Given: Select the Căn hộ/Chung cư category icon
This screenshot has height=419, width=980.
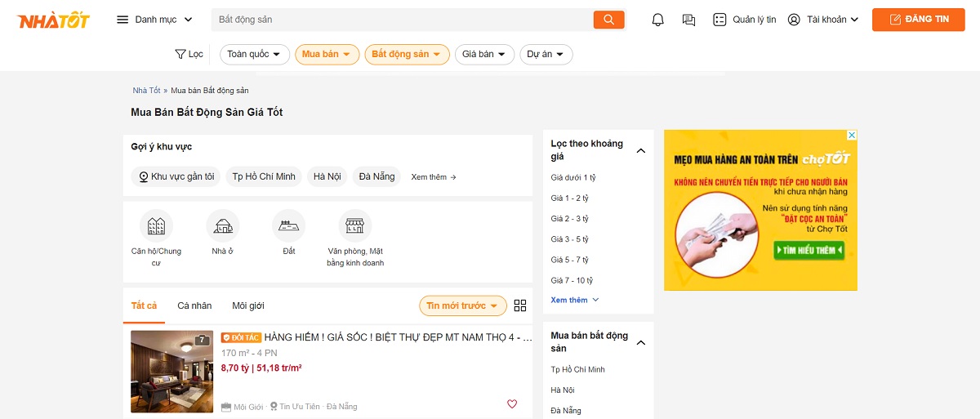Looking at the screenshot, I should (156, 225).
